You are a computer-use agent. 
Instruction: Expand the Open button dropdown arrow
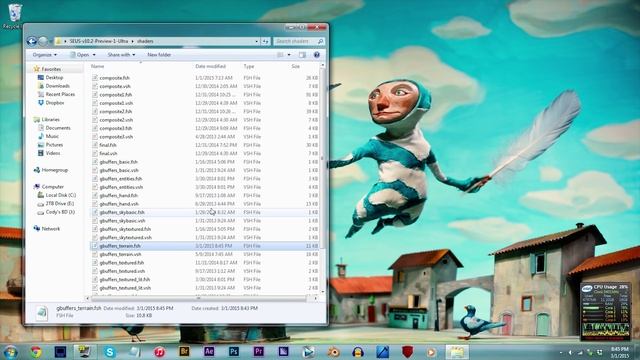(x=94, y=55)
